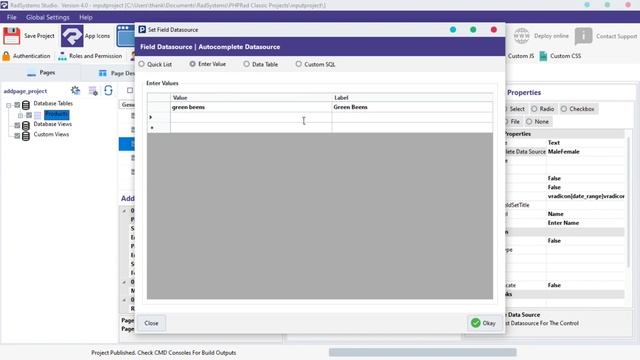The image size is (640, 360).
Task: Open Roles and Permission settings
Action: [90, 56]
